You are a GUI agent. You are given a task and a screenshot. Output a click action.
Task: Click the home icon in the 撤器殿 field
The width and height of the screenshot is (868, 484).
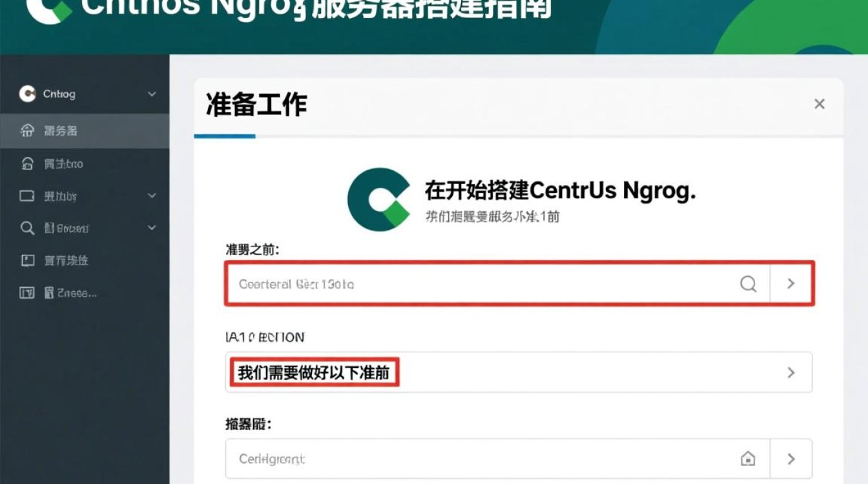click(x=748, y=459)
